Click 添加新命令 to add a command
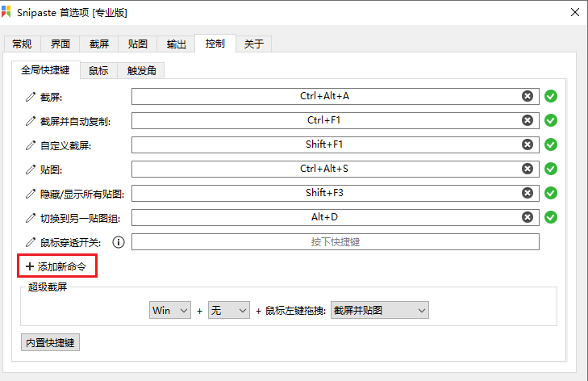The width and height of the screenshot is (588, 381). coord(56,266)
